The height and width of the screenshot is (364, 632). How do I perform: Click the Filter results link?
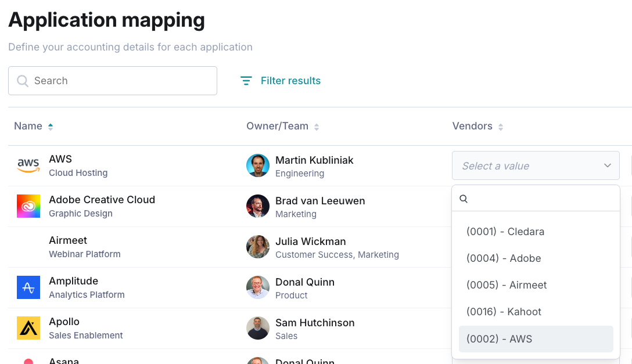[x=290, y=81]
